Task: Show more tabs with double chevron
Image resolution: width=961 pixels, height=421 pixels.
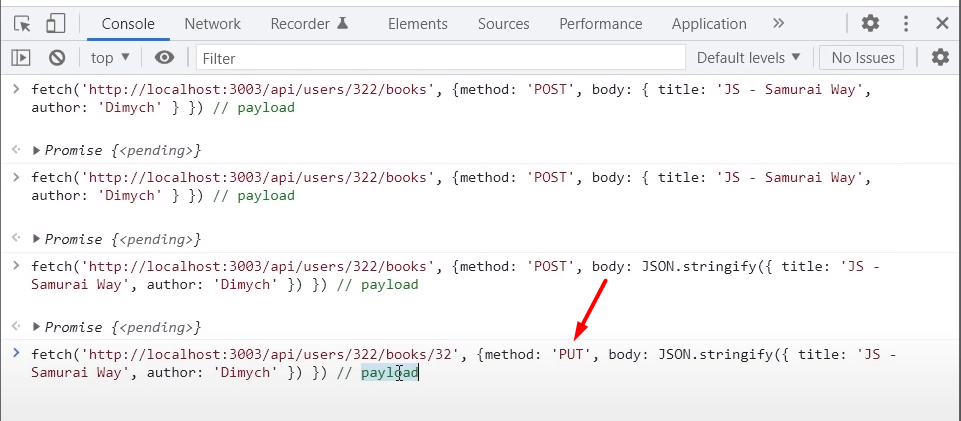Action: point(779,23)
